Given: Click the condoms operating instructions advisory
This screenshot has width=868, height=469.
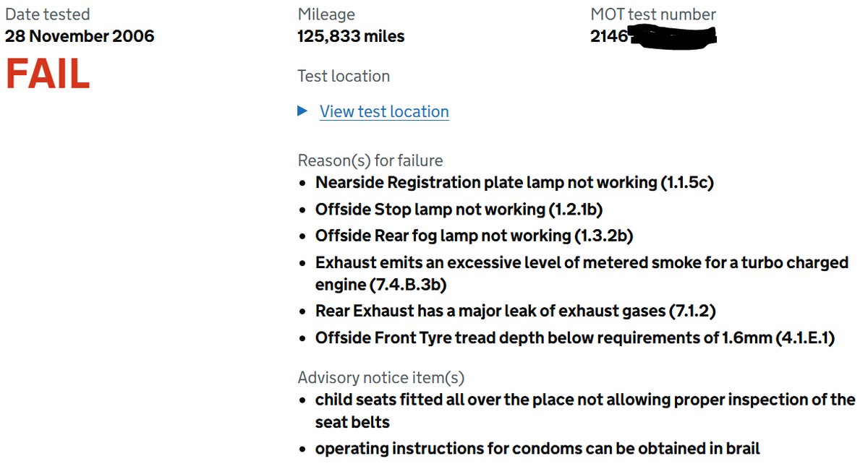Looking at the screenshot, I should pyautogui.click(x=537, y=449).
